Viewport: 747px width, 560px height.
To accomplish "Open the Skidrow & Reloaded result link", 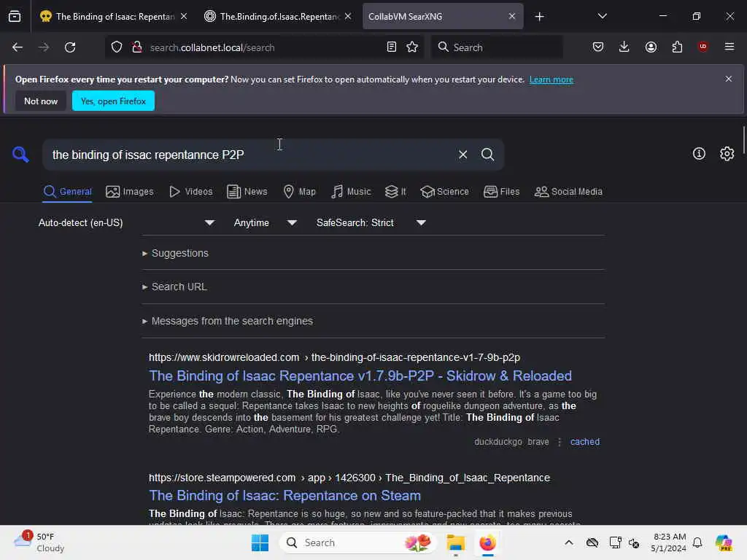I will coord(360,376).
